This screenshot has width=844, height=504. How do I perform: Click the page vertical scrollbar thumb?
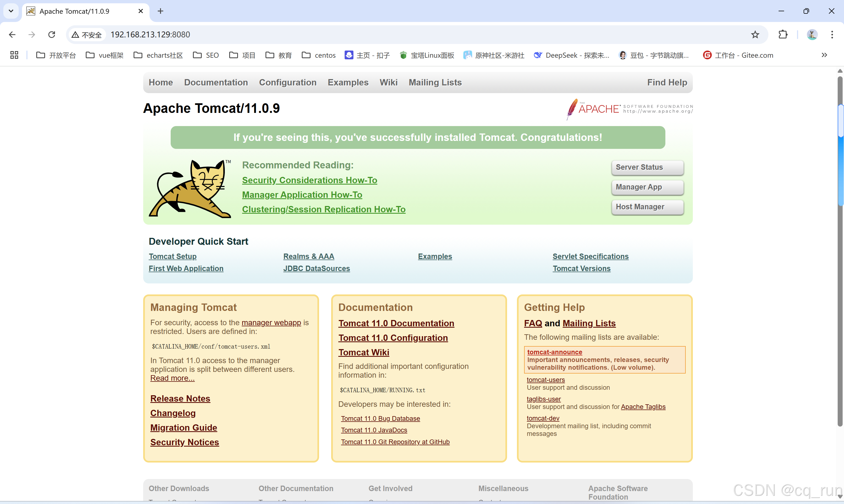click(840, 251)
